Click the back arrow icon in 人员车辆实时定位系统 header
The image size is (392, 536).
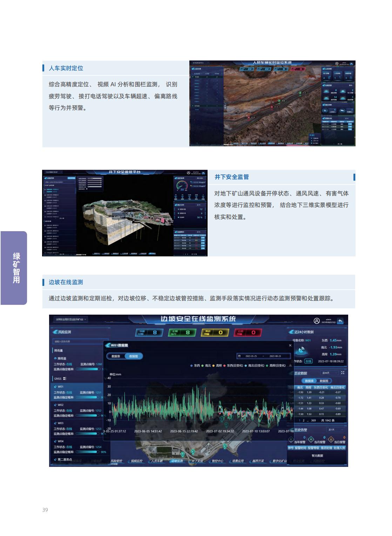(x=351, y=63)
